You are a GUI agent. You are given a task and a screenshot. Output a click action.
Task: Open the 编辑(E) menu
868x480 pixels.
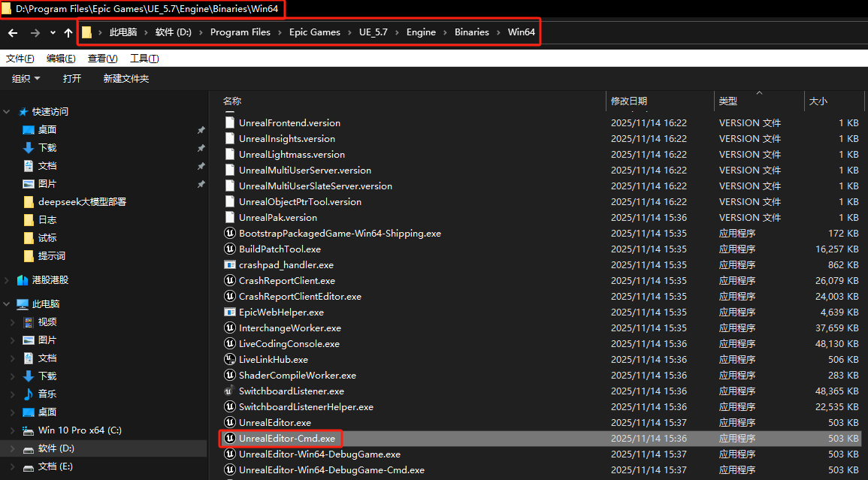pos(61,59)
